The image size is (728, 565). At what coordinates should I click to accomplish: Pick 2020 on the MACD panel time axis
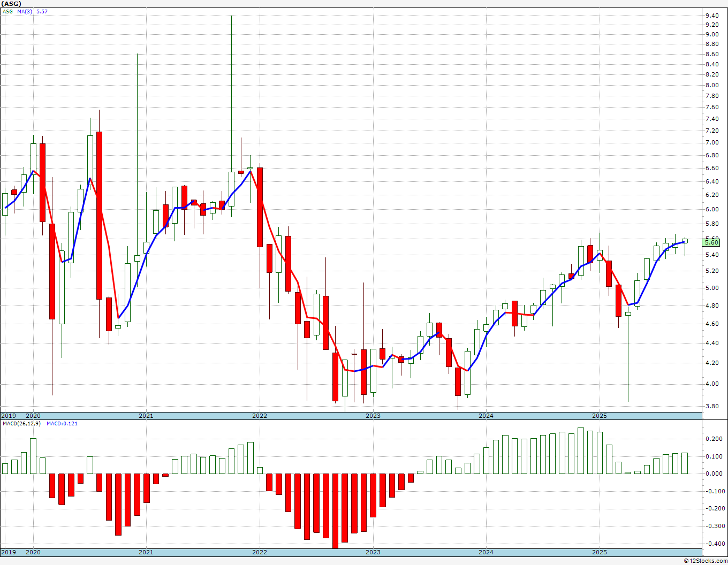point(33,552)
